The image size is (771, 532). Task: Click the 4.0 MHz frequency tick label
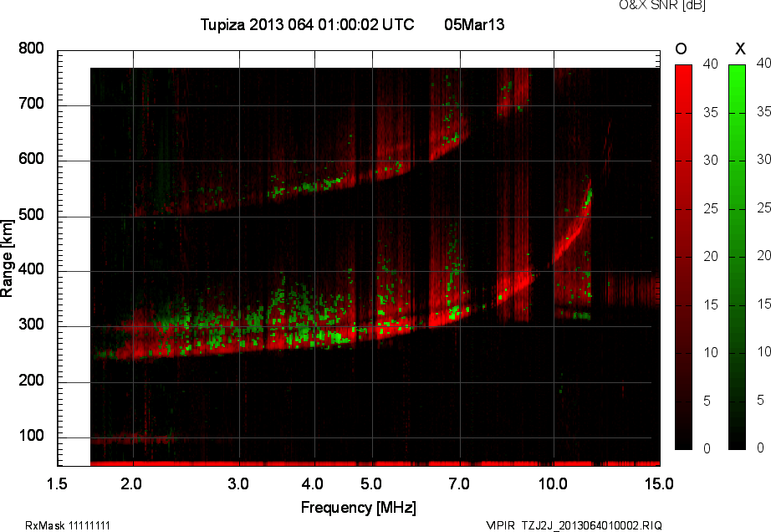tap(312, 483)
